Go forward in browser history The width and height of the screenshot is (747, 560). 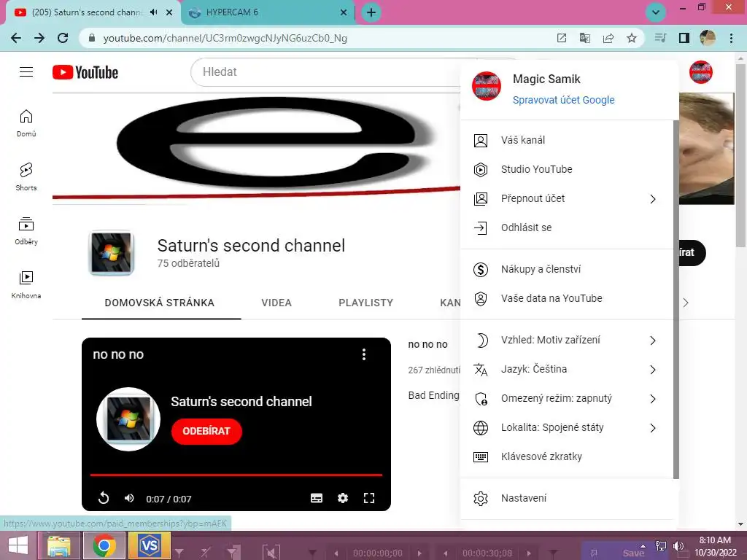(x=39, y=38)
